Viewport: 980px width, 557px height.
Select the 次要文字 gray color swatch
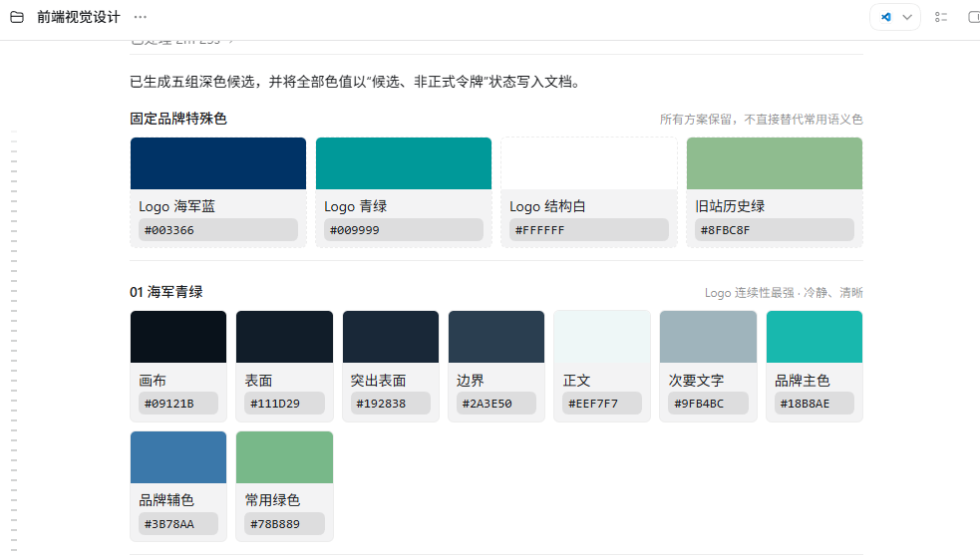pos(708,337)
